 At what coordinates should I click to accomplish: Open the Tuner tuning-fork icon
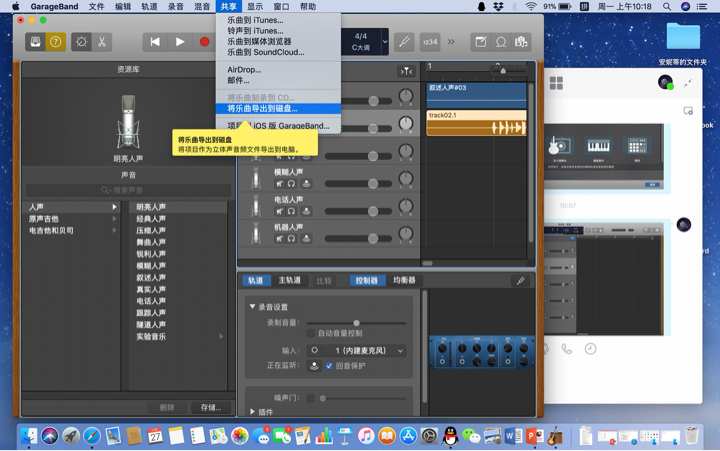tap(405, 42)
